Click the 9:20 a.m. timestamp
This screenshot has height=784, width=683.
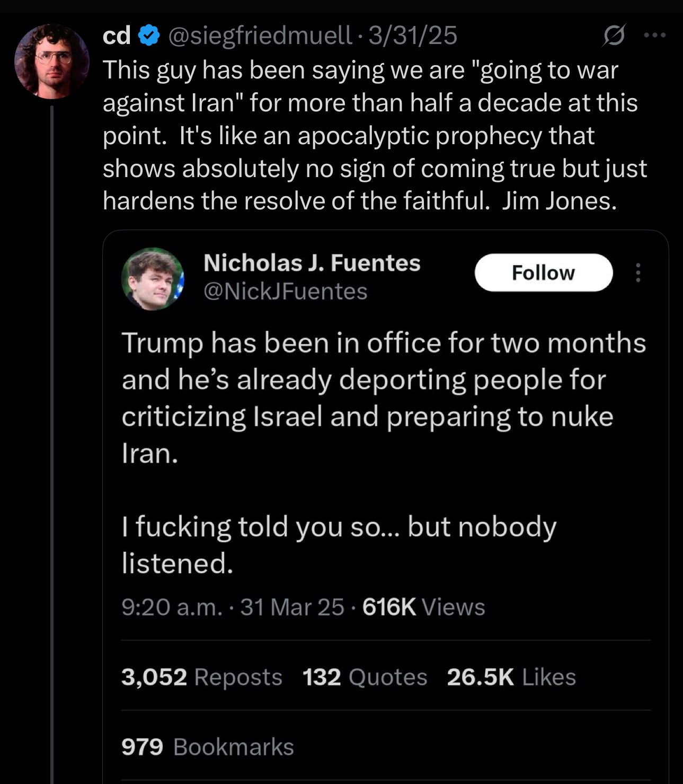pyautogui.click(x=172, y=607)
